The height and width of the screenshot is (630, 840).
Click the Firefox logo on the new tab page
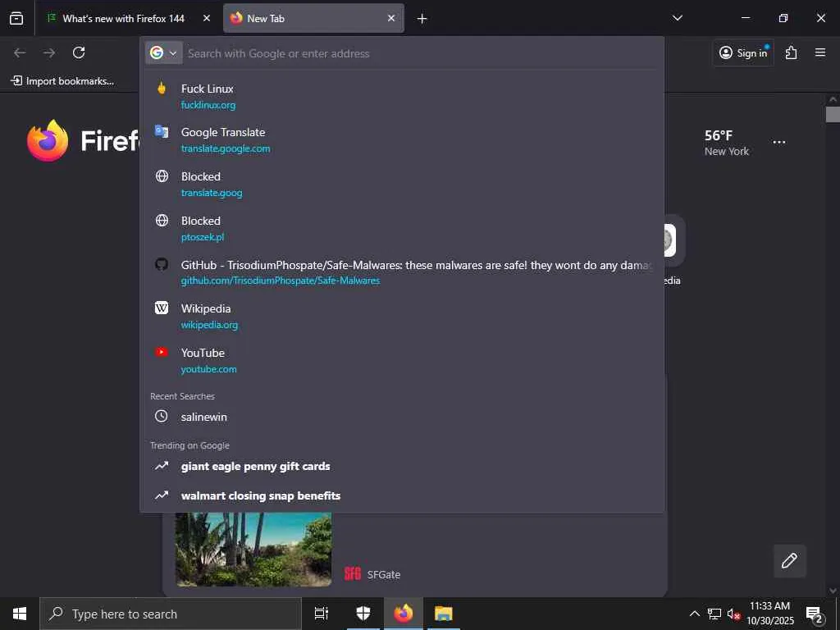[x=48, y=140]
